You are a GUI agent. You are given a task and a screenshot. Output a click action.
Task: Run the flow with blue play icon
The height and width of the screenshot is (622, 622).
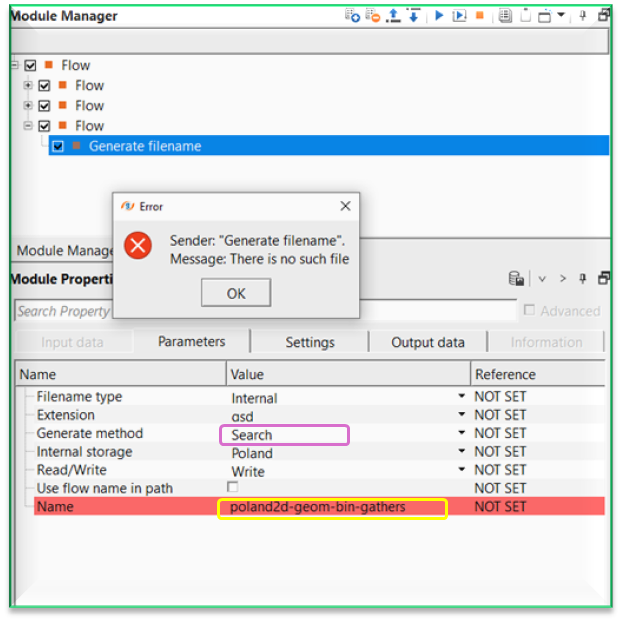[439, 16]
